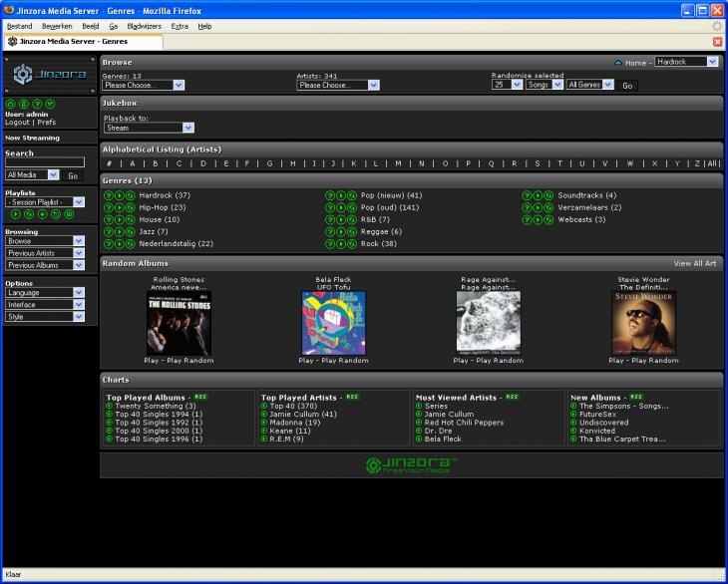This screenshot has width=728, height=584.
Task: Click the View All Art link
Action: point(695,263)
